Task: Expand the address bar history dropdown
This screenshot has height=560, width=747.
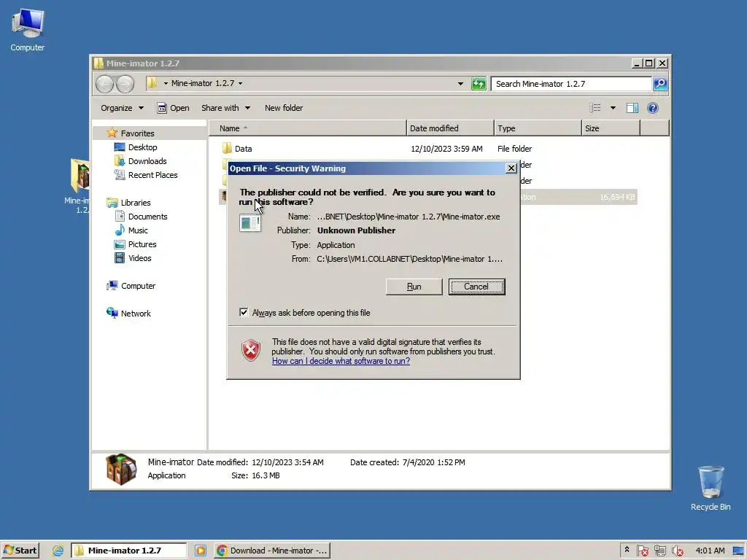Action: pos(460,84)
